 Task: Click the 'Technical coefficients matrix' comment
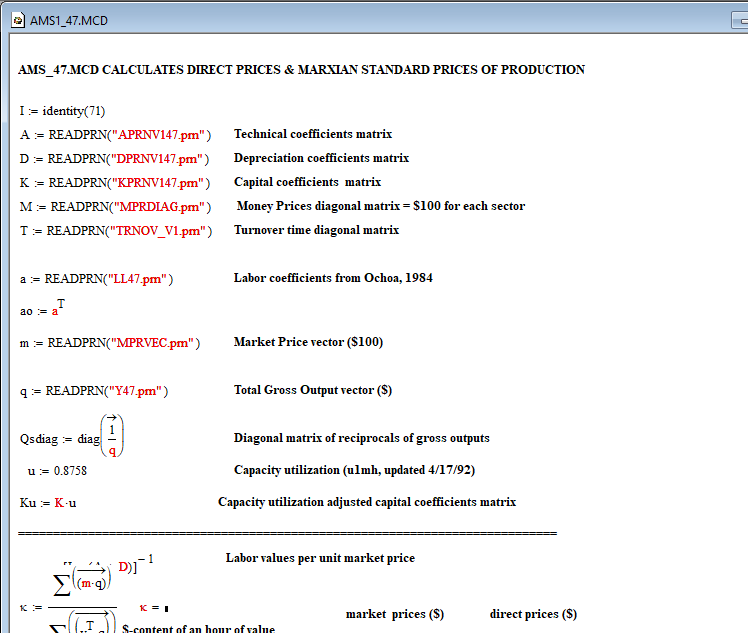[313, 134]
